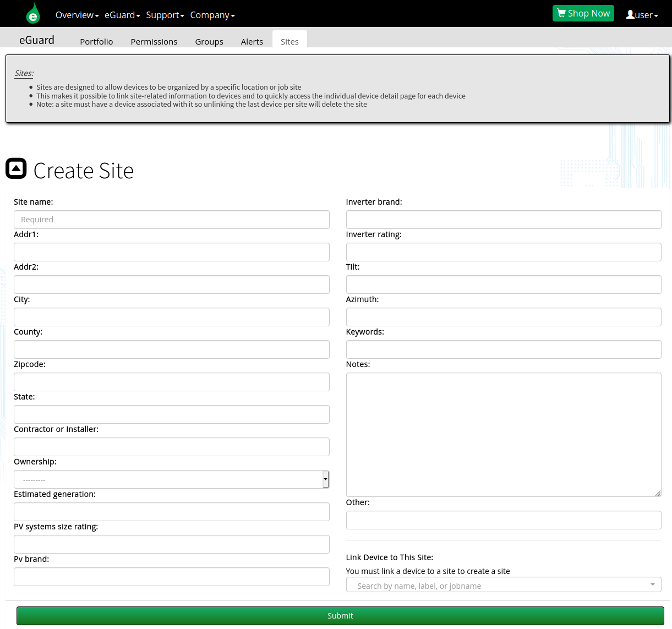Open the device search combo box
672x629 pixels.
(504, 585)
